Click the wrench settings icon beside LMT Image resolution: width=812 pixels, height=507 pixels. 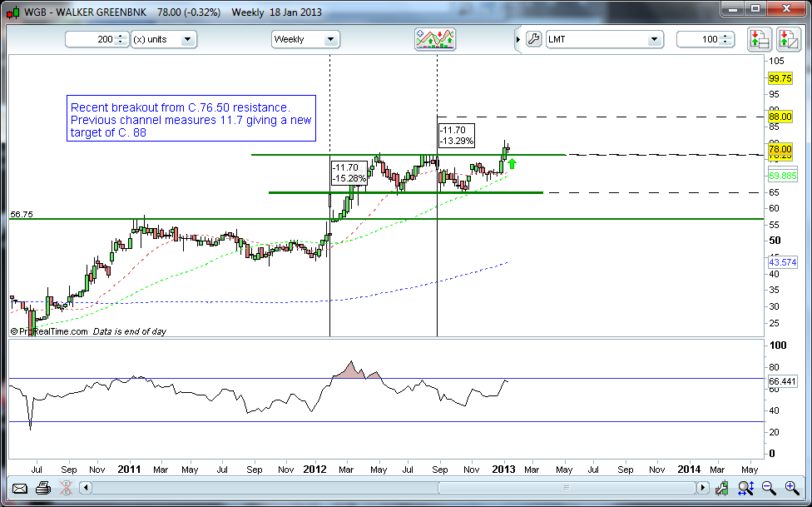tap(534, 39)
